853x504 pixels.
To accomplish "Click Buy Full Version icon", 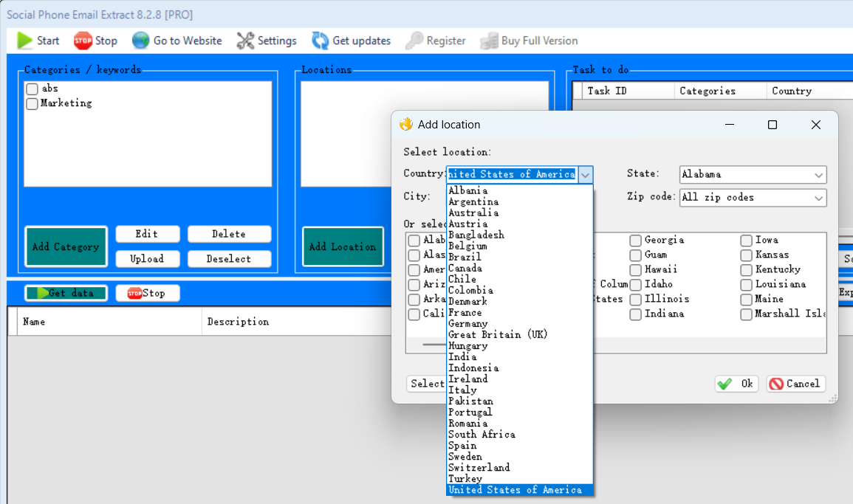I will 489,41.
